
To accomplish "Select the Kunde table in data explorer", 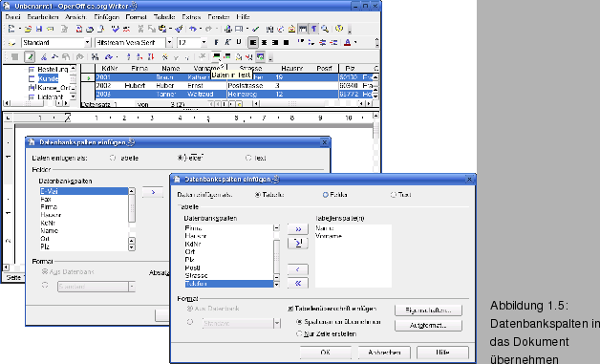I will 48,78.
